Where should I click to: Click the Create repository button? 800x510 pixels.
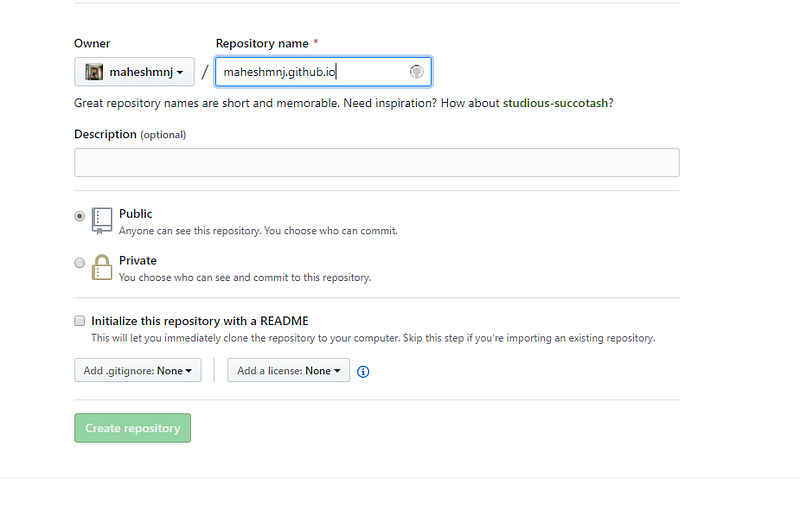(133, 428)
